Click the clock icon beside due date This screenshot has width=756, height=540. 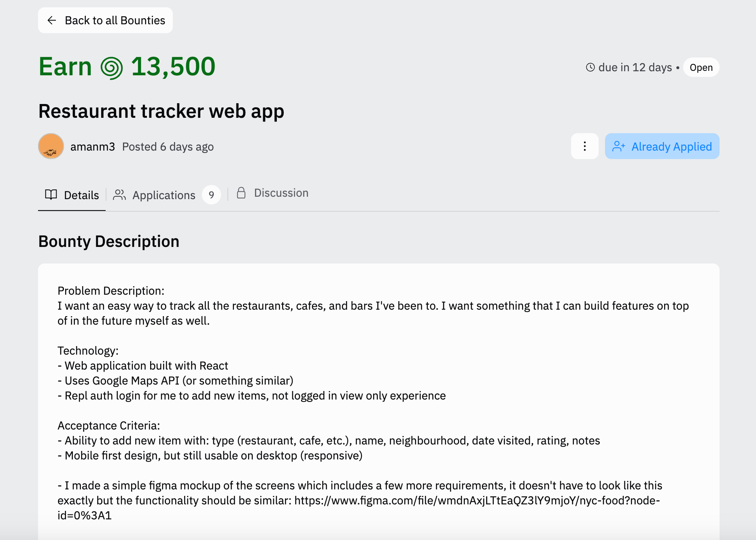pos(590,67)
